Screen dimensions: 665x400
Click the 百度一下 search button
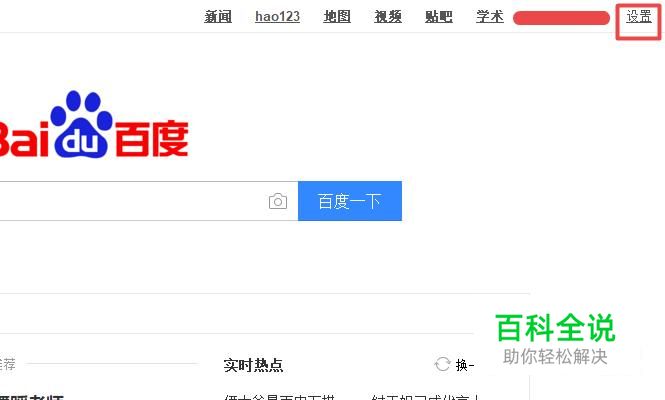click(350, 201)
